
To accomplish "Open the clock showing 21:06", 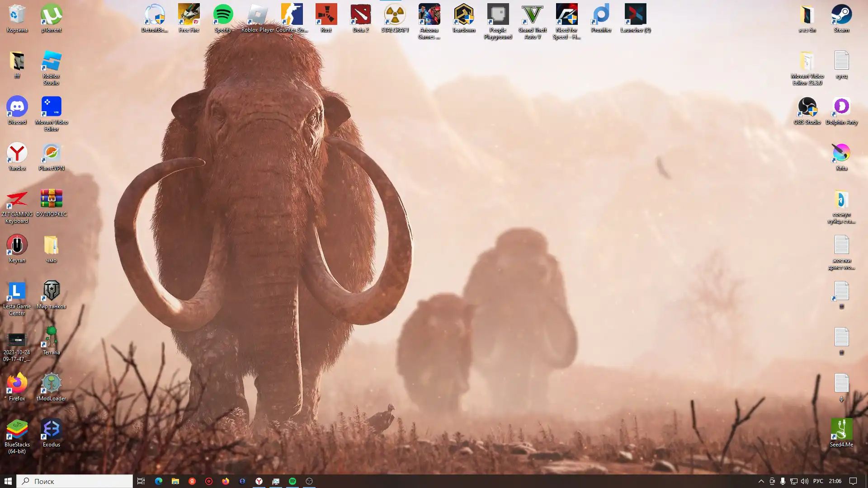I will point(835,481).
